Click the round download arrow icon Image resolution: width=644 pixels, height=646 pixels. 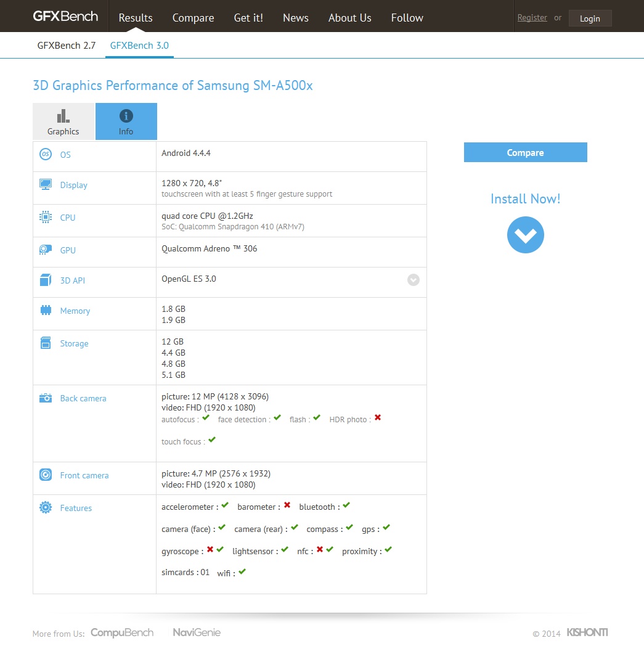pos(526,235)
